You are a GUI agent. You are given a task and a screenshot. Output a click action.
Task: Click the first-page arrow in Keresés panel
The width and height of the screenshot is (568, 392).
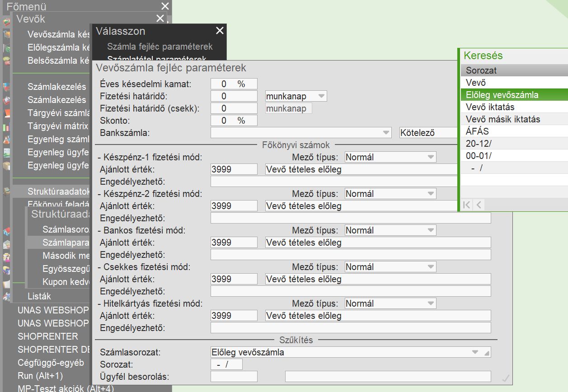coord(467,205)
